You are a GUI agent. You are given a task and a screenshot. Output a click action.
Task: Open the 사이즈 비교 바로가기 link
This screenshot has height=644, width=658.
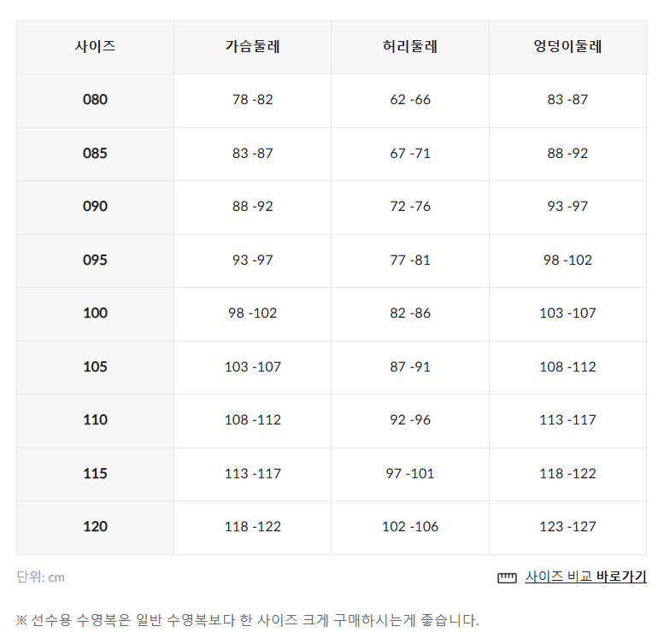pyautogui.click(x=585, y=577)
